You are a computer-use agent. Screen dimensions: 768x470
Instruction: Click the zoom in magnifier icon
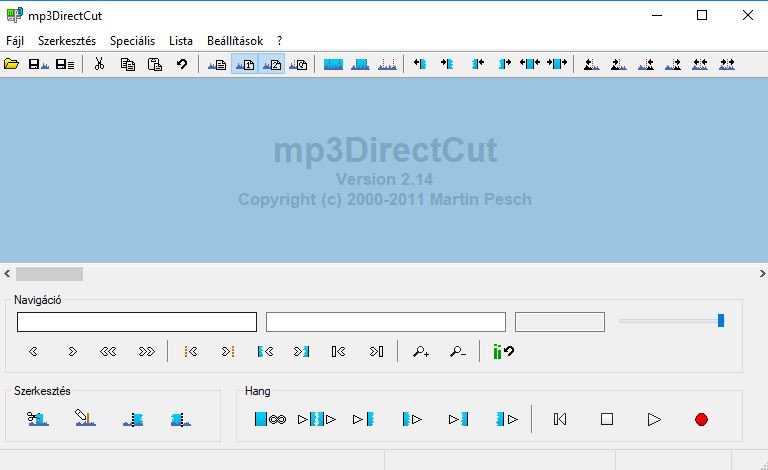click(x=421, y=351)
